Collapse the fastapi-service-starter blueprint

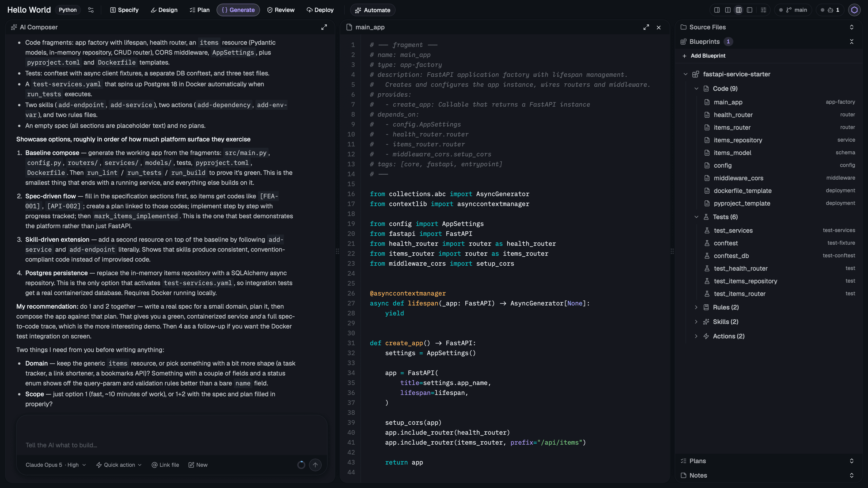[685, 74]
